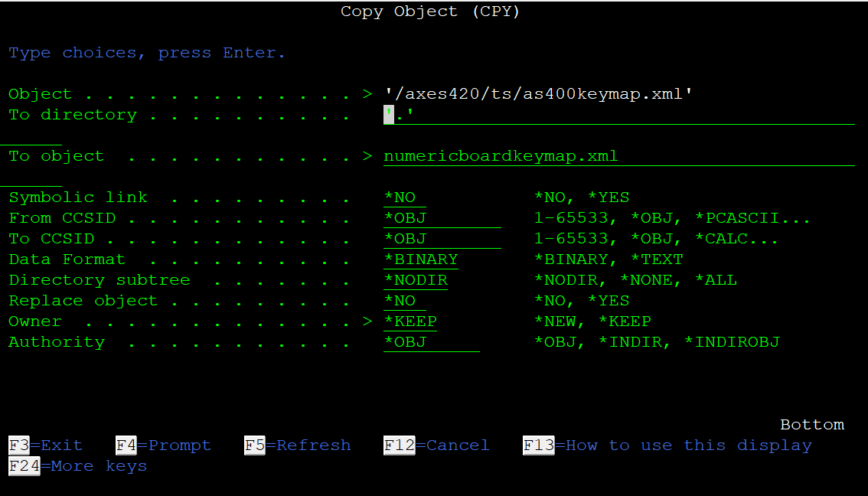The image size is (868, 496).
Task: Click the Bottom indicator text
Action: pyautogui.click(x=811, y=425)
